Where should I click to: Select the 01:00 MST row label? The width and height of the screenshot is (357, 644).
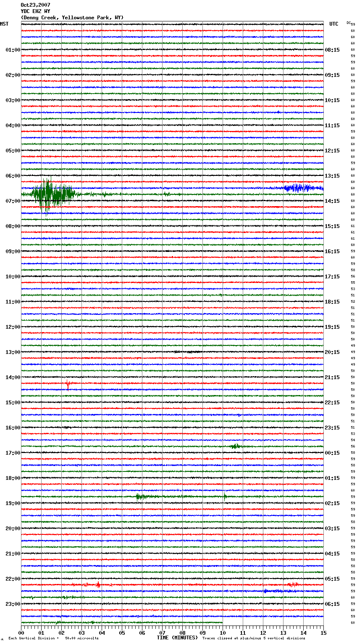point(13,50)
